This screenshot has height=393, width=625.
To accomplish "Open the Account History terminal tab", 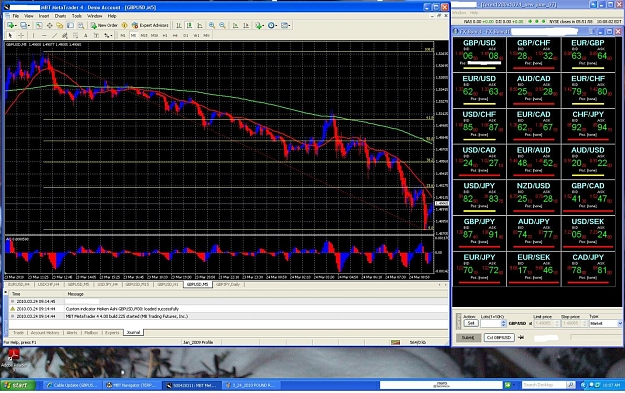I will coord(45,332).
